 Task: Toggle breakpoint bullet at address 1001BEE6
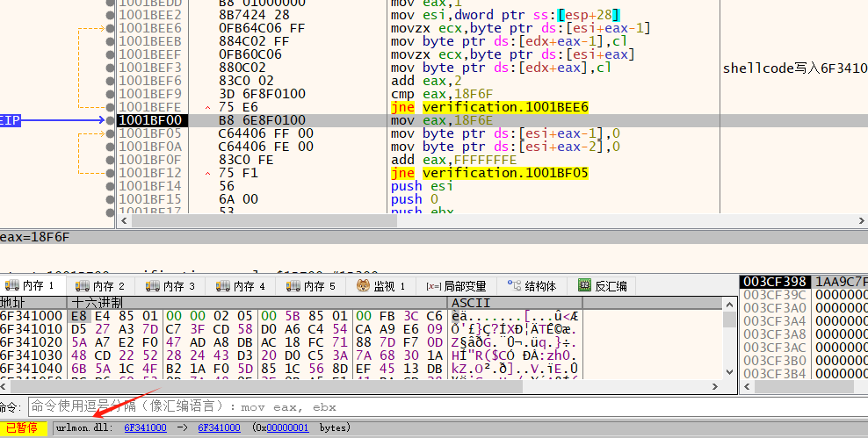pyautogui.click(x=110, y=28)
